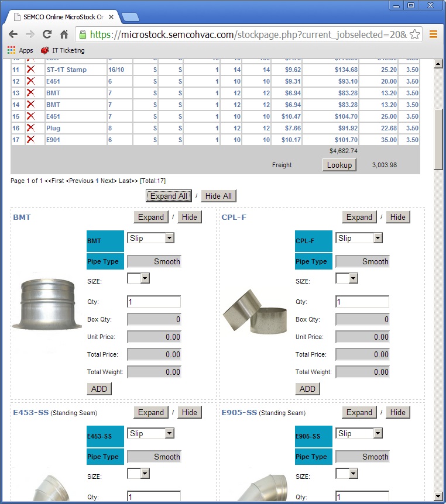The image size is (446, 504).
Task: Open the E453-SS Slip dropdown
Action: coord(150,433)
